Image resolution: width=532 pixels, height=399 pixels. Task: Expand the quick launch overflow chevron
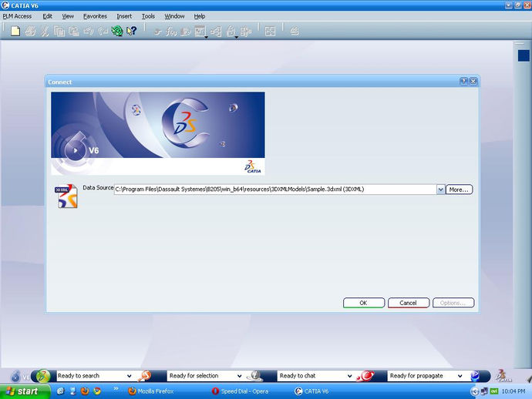point(116,389)
